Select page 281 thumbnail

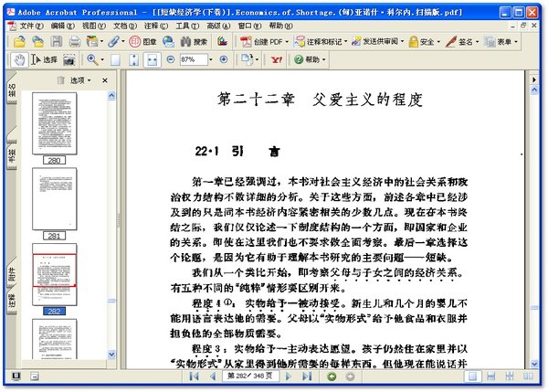click(x=55, y=199)
